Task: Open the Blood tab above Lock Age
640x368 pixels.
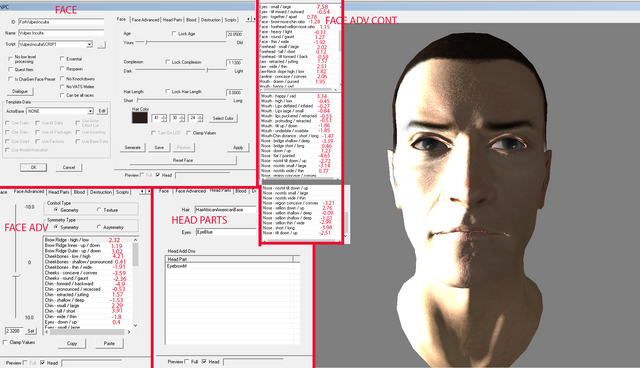Action: pyautogui.click(x=191, y=20)
